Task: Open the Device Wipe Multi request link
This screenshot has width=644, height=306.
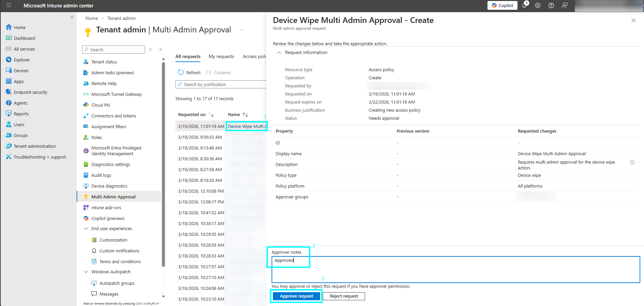Action: click(247, 126)
